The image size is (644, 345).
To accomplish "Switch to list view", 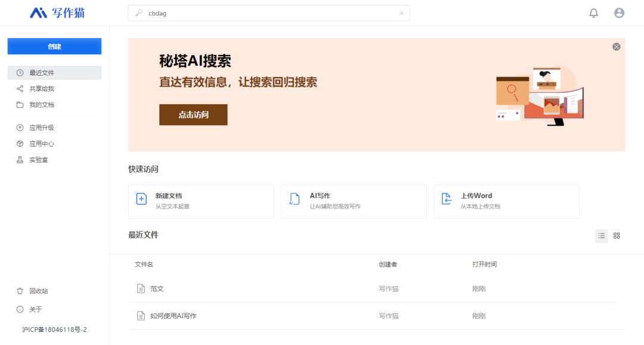I will 601,236.
